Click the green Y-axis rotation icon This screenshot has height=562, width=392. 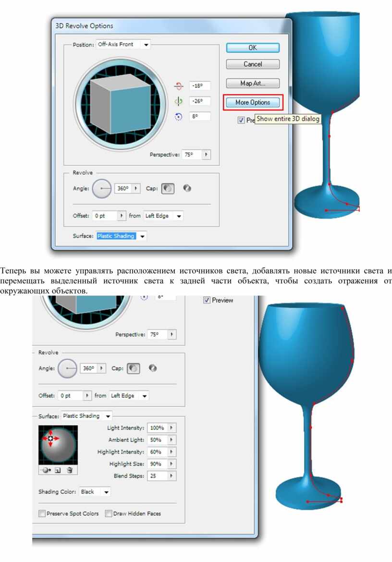(179, 101)
